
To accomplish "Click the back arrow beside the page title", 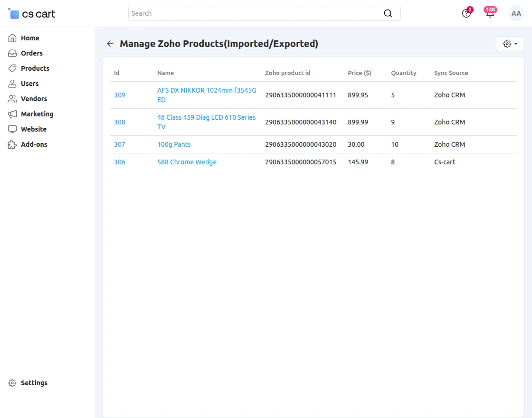I will tap(110, 43).
